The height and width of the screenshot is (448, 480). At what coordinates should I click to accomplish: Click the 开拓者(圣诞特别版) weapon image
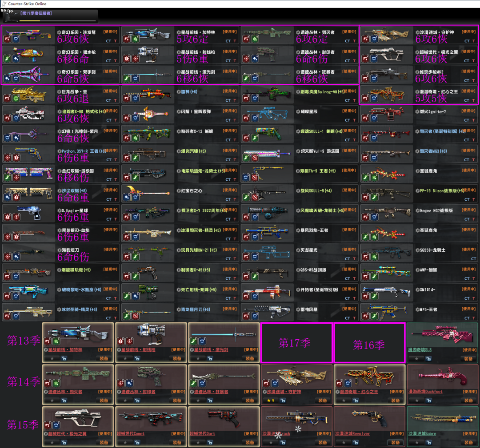click(x=268, y=292)
